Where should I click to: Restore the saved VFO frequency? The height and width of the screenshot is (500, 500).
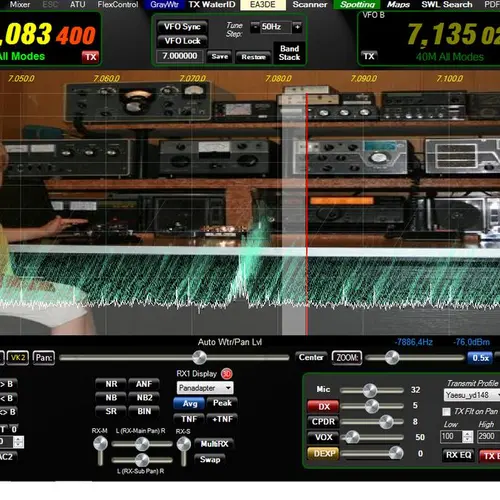253,57
